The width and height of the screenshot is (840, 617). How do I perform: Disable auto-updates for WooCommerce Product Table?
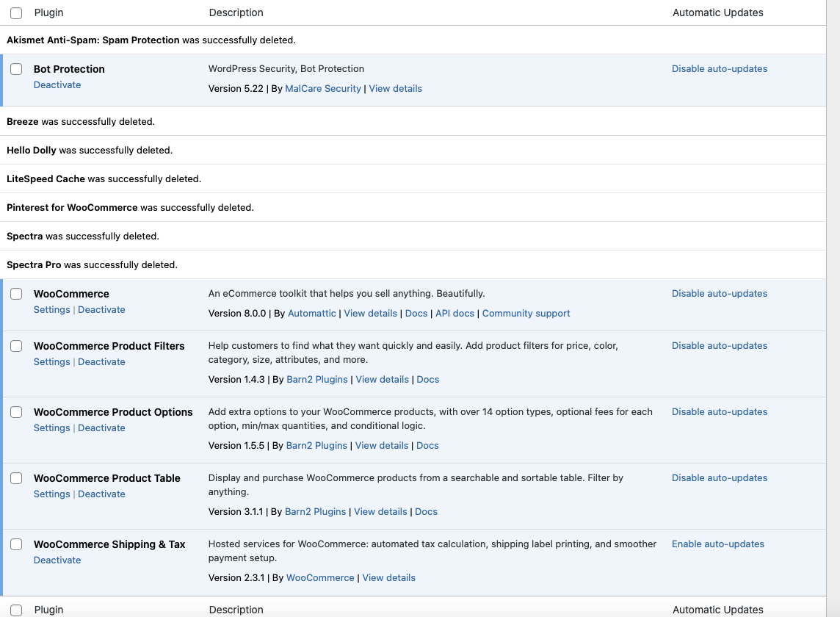(x=720, y=477)
